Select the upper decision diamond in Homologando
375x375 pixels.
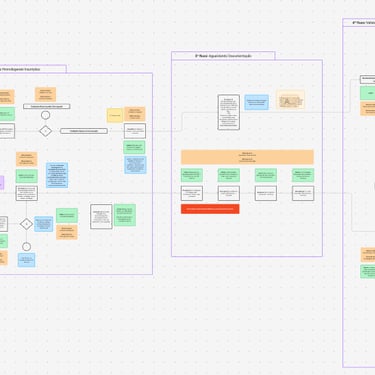click(x=46, y=131)
